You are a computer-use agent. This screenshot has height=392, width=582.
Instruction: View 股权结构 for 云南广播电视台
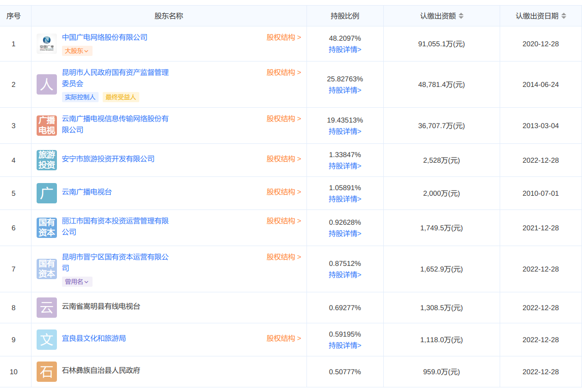pos(284,192)
